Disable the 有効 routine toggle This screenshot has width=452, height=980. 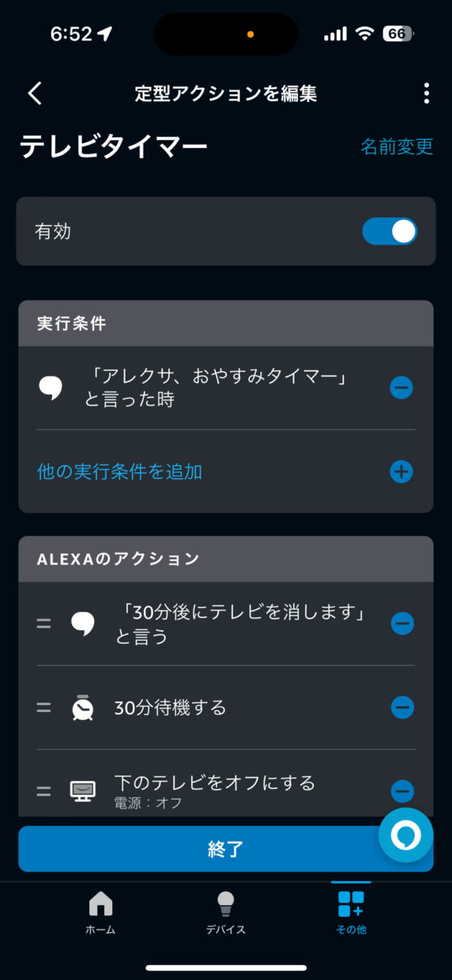[x=390, y=231]
